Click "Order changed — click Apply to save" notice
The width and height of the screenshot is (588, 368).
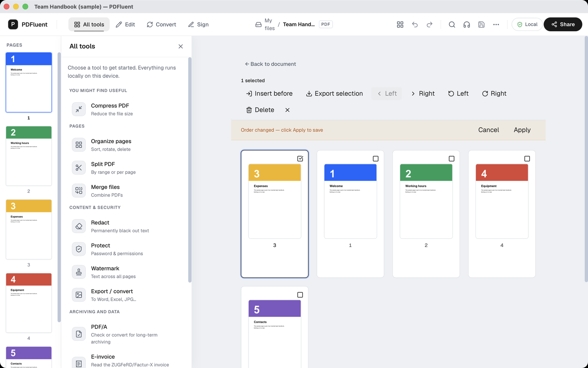(x=282, y=130)
